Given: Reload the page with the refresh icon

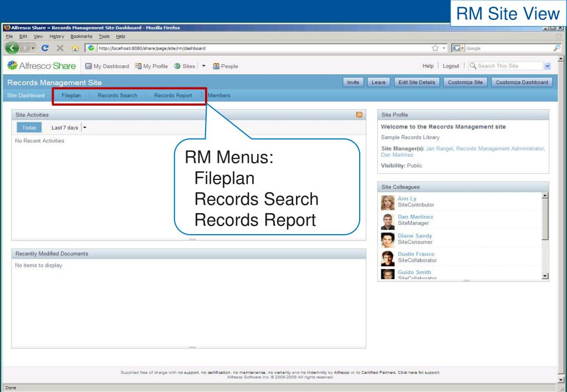Looking at the screenshot, I should tap(45, 48).
